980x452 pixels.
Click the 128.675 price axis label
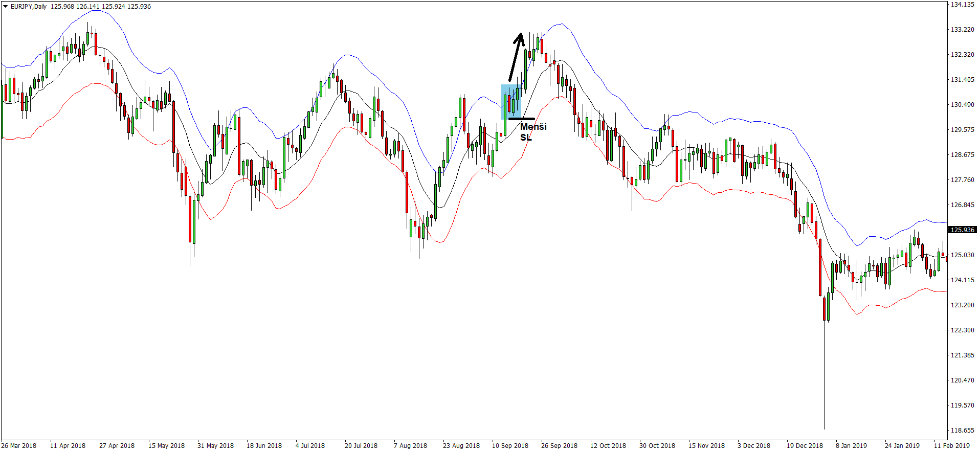[x=962, y=155]
